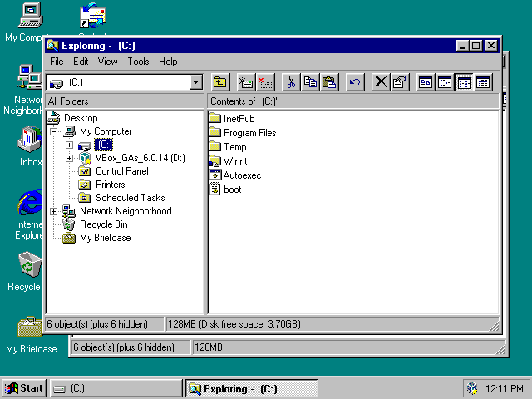Image resolution: width=532 pixels, height=399 pixels.
Task: Click the 128MB status in background window
Action: (209, 347)
